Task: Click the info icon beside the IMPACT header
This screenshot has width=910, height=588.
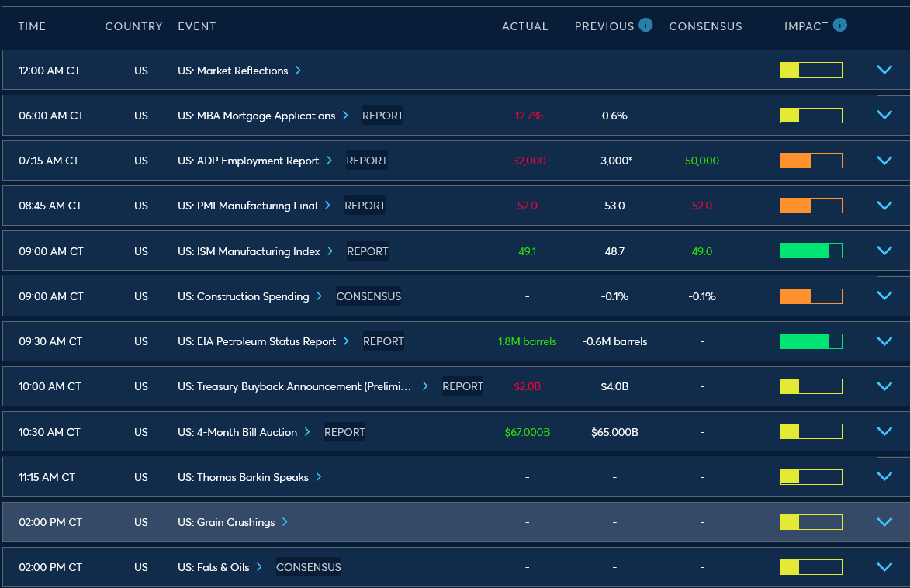Action: click(x=841, y=25)
